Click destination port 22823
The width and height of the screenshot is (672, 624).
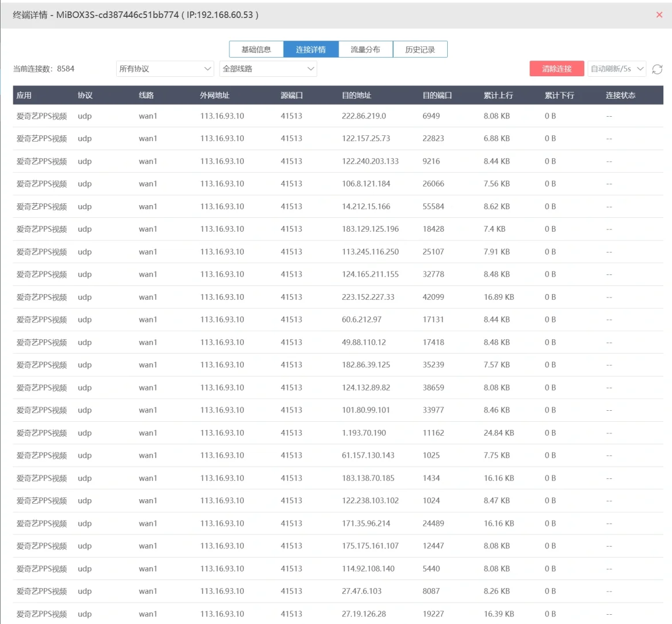433,139
